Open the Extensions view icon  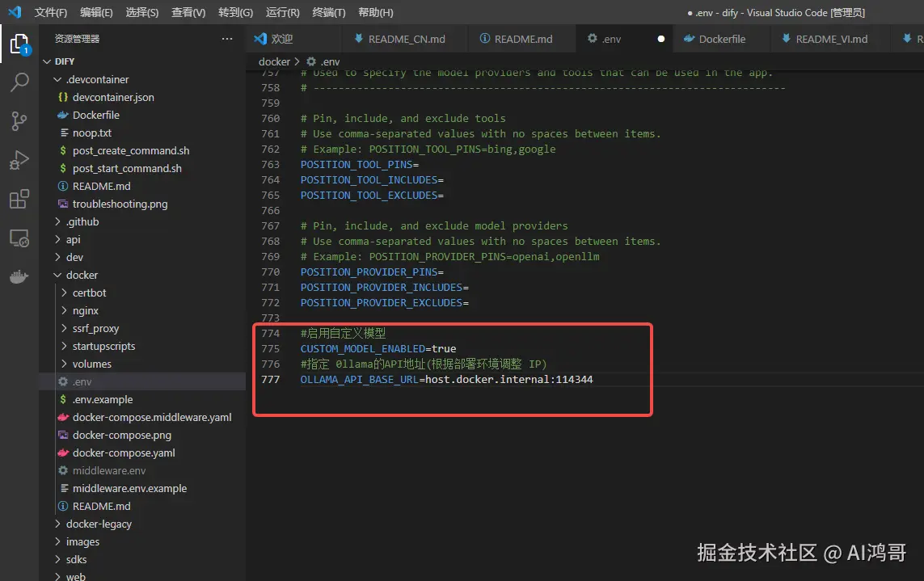19,199
